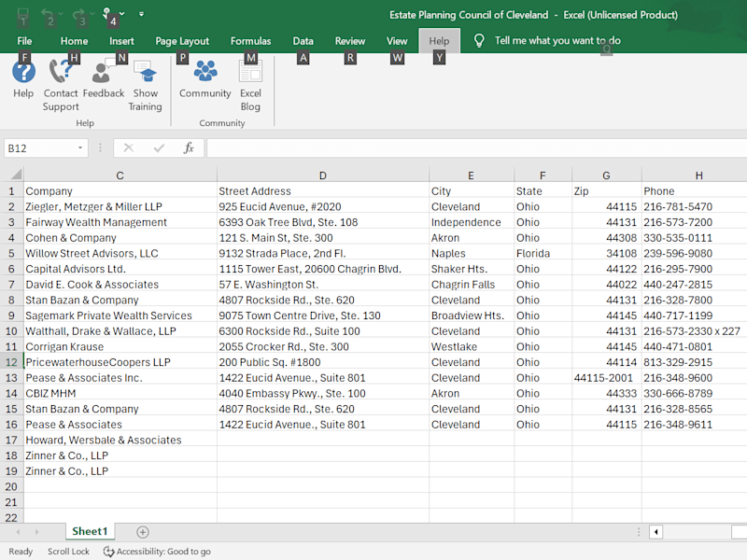Image resolution: width=747 pixels, height=560 pixels.
Task: Click cell CBIZ MHM
Action: click(x=120, y=393)
